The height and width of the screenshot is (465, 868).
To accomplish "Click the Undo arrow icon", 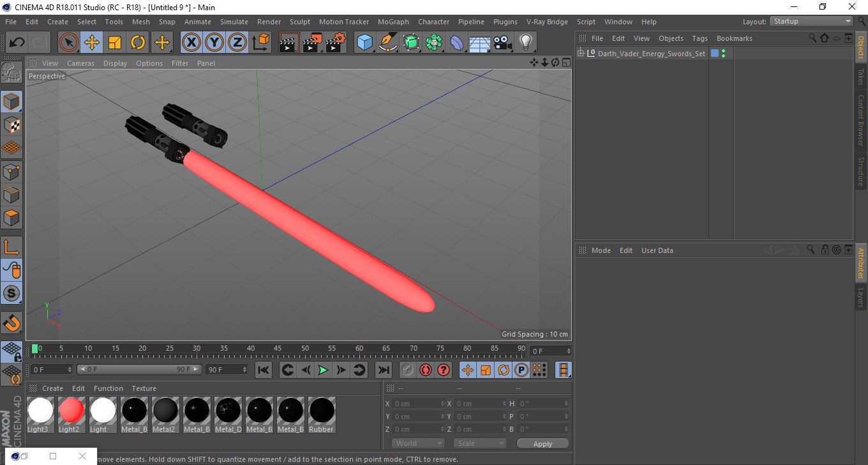I will (x=17, y=43).
